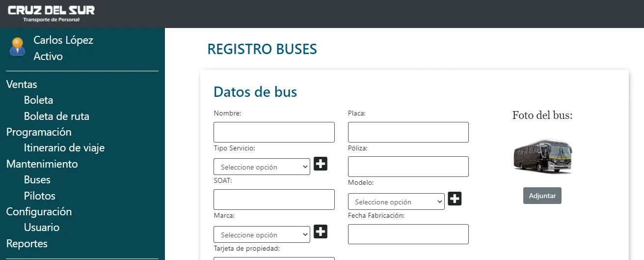Add a new Modelo with plus icon
644x260 pixels.
pyautogui.click(x=455, y=199)
